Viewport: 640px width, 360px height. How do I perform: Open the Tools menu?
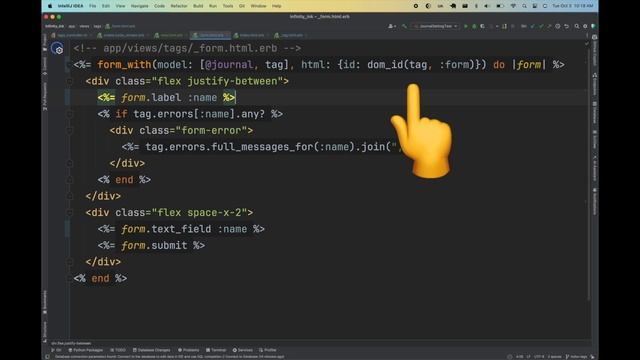tap(228, 6)
